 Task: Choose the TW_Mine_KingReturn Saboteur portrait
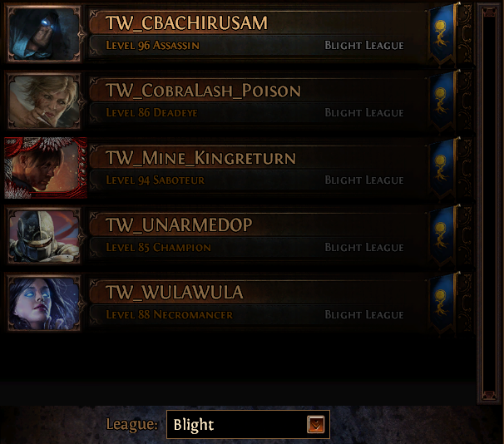[46, 168]
